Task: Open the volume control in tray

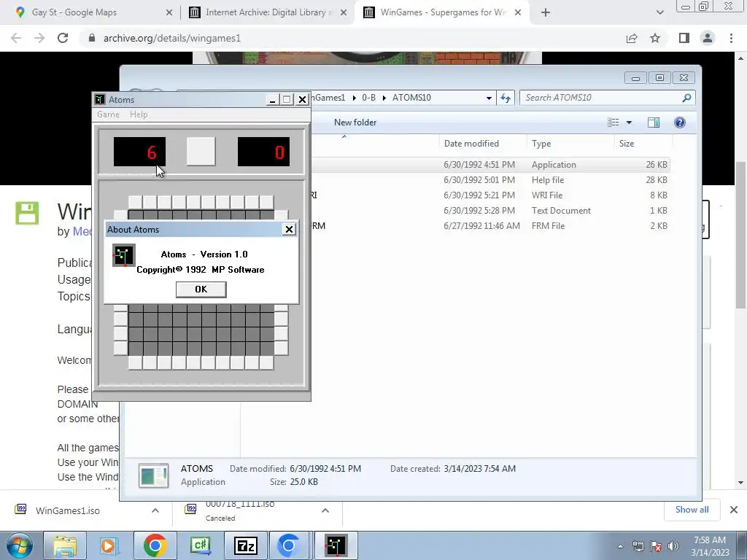Action: (673, 546)
